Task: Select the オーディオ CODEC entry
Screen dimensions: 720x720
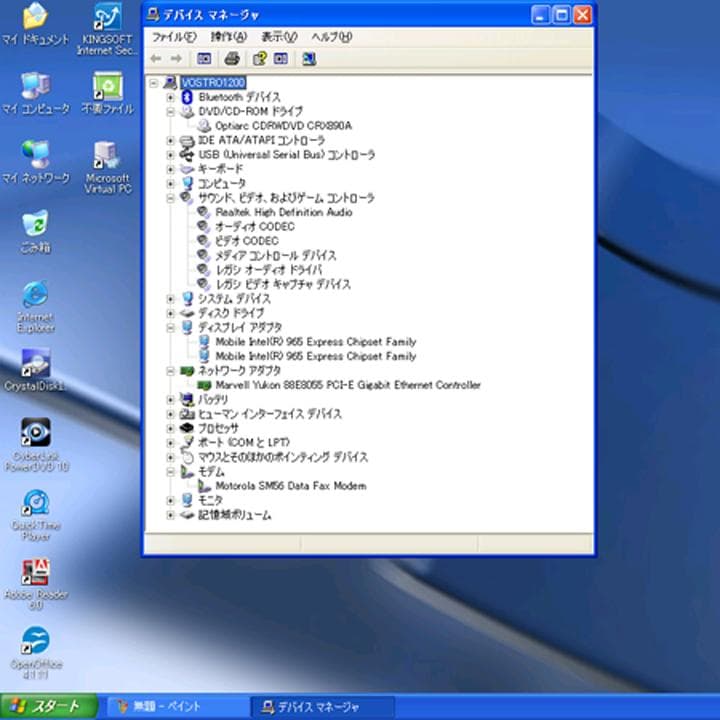Action: 255,226
